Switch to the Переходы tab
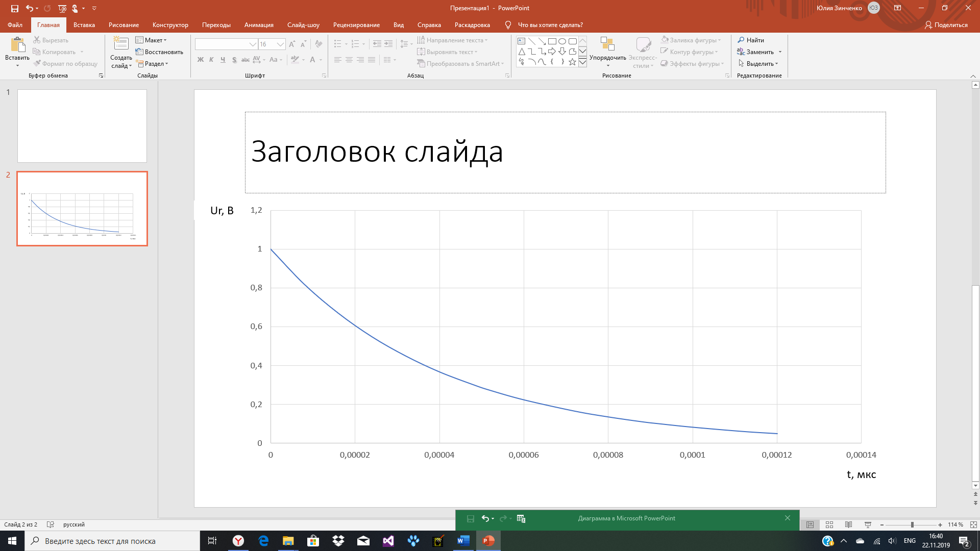This screenshot has height=551, width=980. click(x=216, y=25)
